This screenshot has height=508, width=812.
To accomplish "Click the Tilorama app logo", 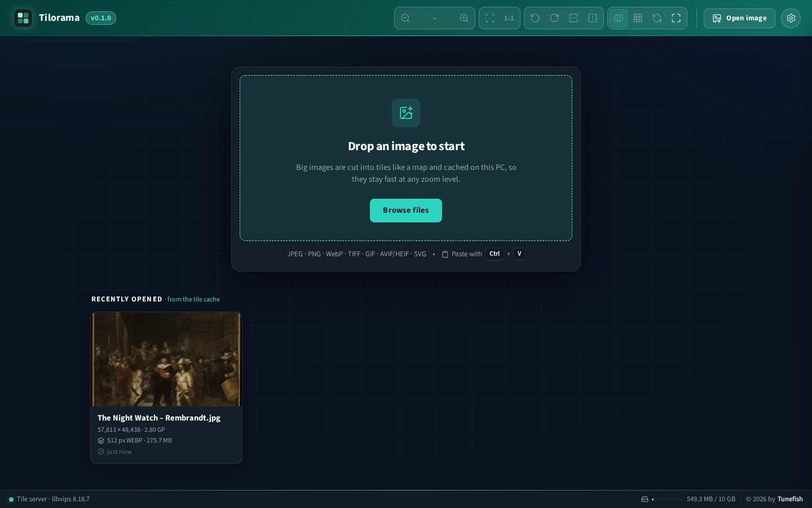I will tap(23, 18).
